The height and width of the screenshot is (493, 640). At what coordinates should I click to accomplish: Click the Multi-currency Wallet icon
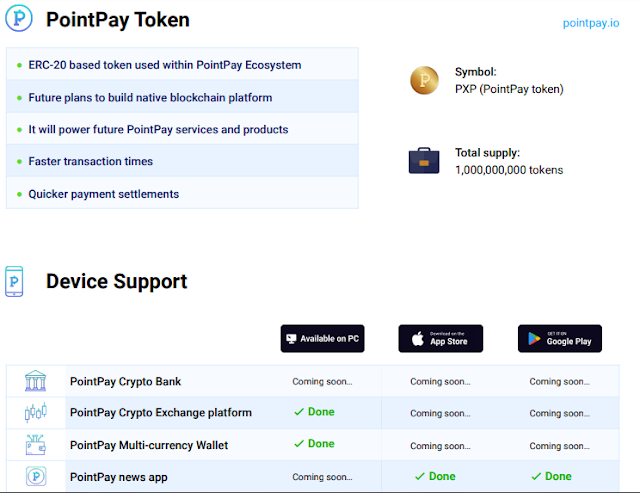pyautogui.click(x=35, y=444)
